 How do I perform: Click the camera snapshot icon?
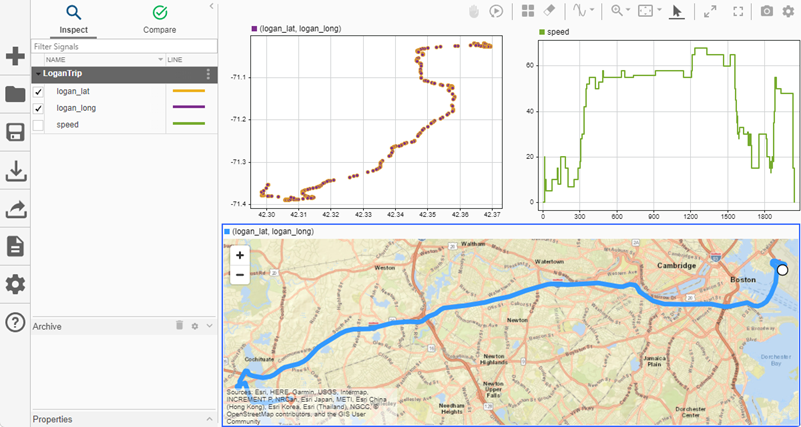coord(767,11)
